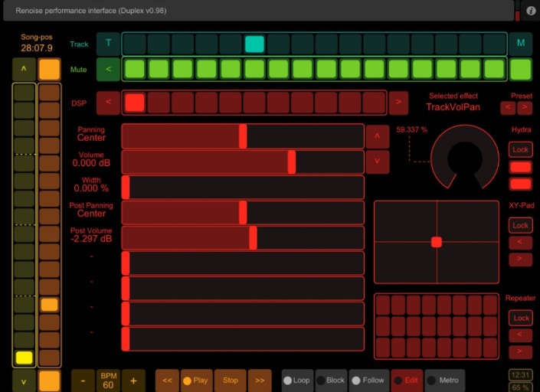The width and height of the screenshot is (540, 392).
Task: Click the 59.337 % Hydra value
Action: pos(411,129)
